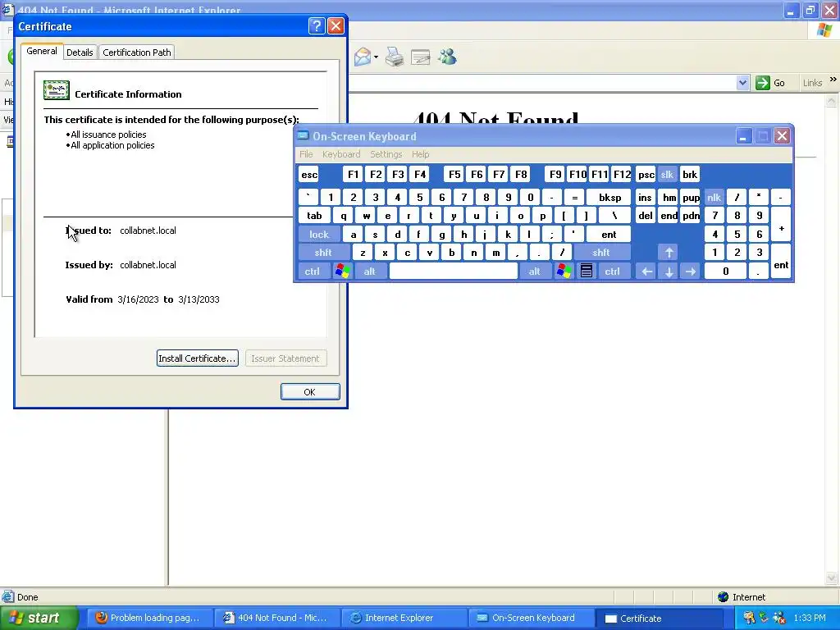The width and height of the screenshot is (840, 630).
Task: Click the Certificate dialog help question mark
Action: 317,25
